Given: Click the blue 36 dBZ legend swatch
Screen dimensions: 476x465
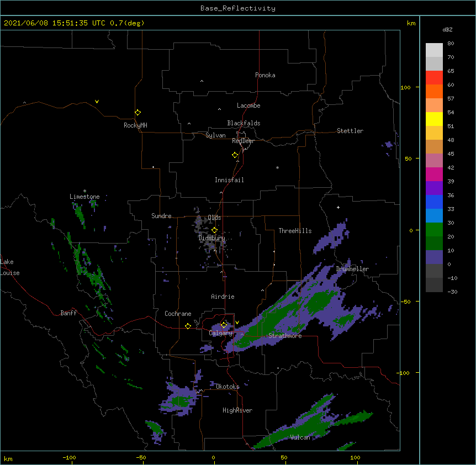Looking at the screenshot, I should pos(434,202).
